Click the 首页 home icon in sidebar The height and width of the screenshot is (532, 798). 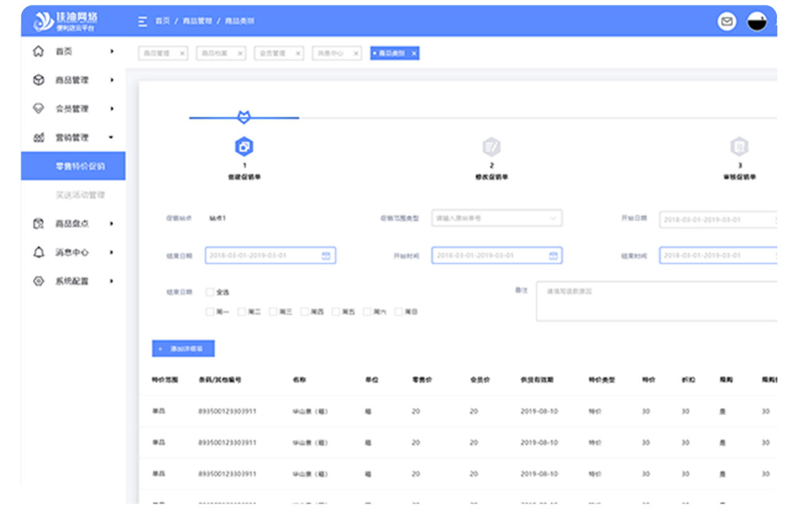(38, 51)
